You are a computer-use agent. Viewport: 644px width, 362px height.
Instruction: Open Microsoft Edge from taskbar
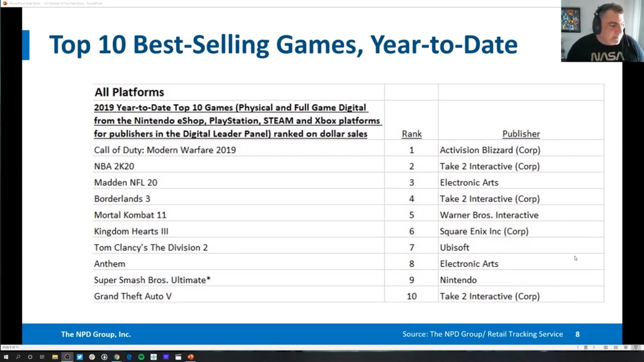(x=129, y=357)
